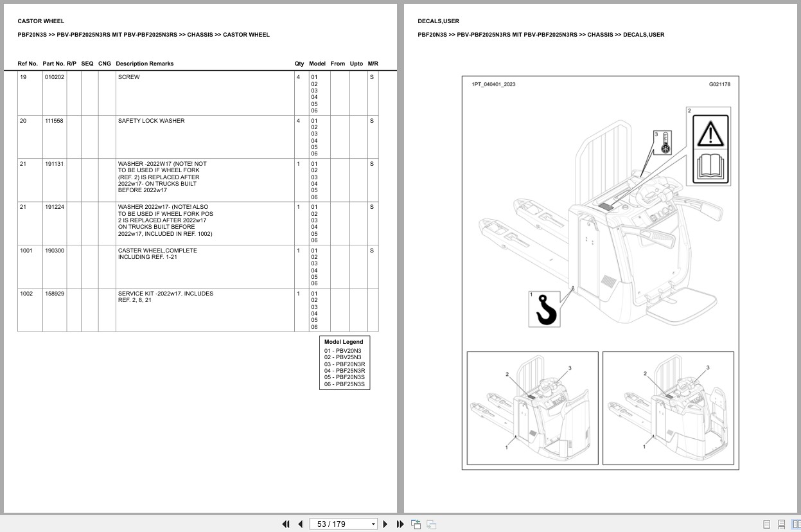Switch to single page view
This screenshot has width=801, height=532.
click(766, 524)
